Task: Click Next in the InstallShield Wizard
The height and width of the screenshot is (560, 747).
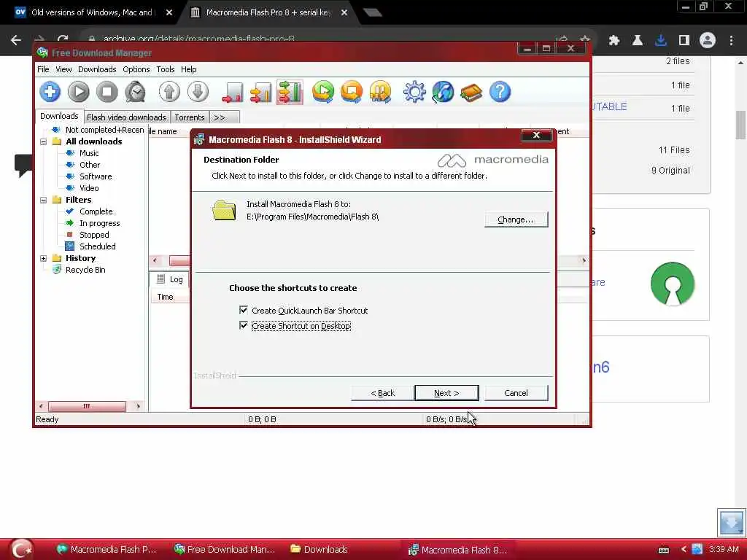Action: click(x=446, y=393)
